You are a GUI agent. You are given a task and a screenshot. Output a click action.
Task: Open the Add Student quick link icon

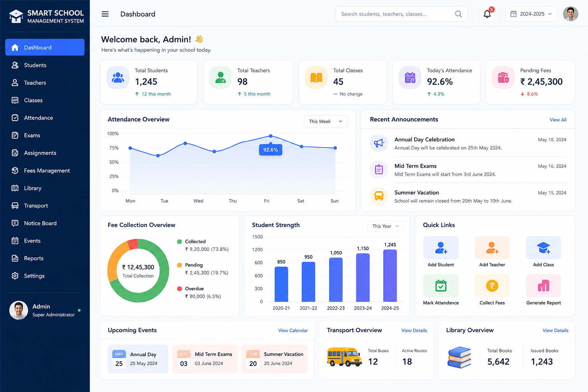pos(441,248)
